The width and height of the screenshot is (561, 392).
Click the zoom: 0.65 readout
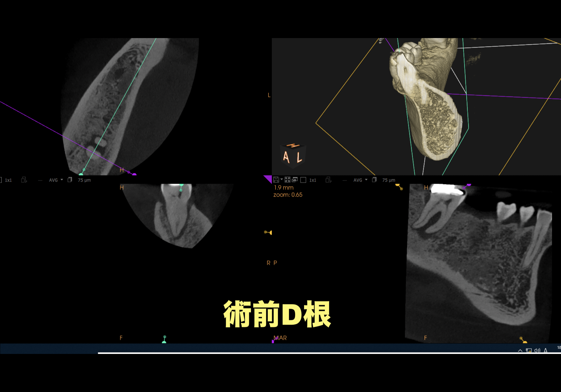click(x=288, y=195)
